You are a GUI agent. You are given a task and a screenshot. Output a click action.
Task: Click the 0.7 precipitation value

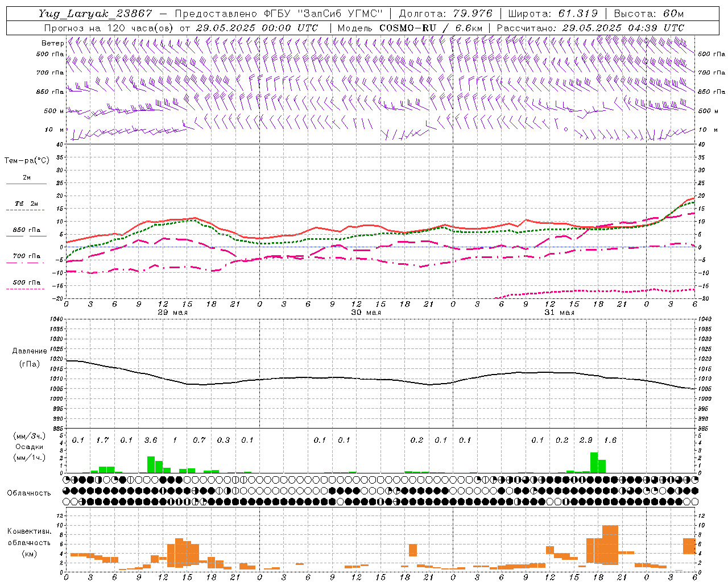(199, 440)
